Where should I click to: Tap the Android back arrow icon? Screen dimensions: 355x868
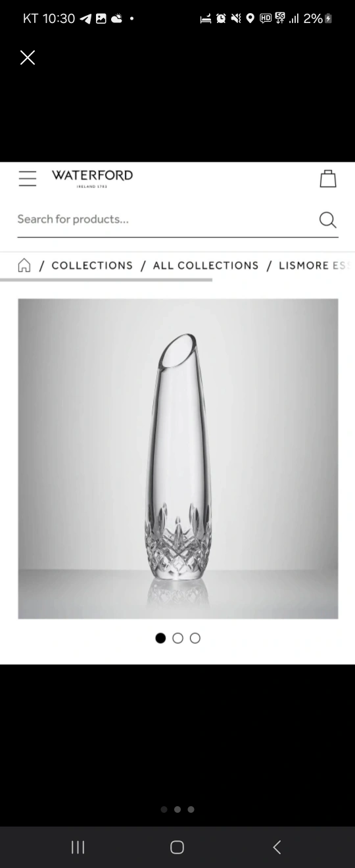coord(277,847)
